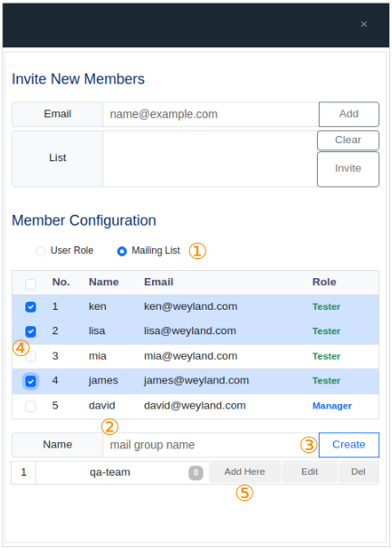The image size is (392, 549).
Task: Uncheck the checkbox for james
Action: coord(31,380)
